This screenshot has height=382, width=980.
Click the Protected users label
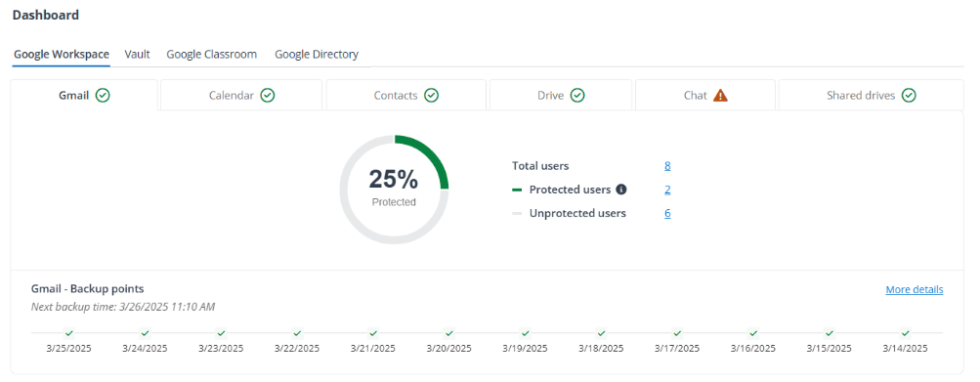[x=570, y=190]
